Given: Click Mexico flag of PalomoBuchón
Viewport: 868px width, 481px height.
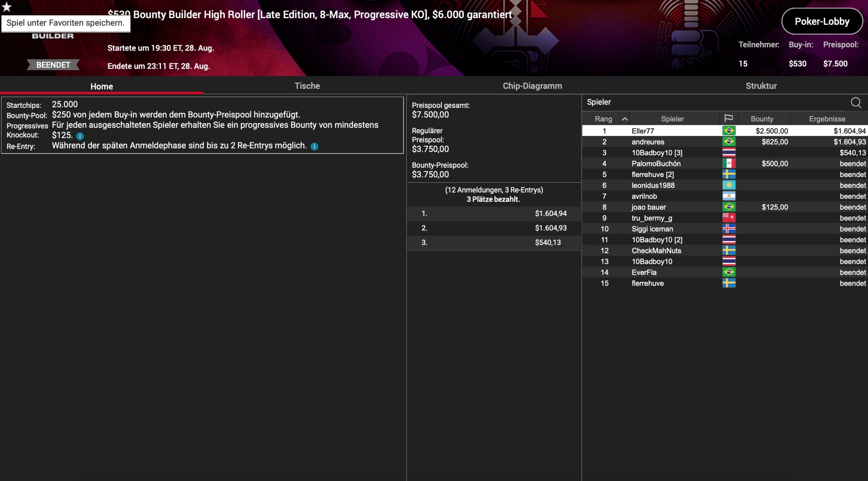Looking at the screenshot, I should coord(729,163).
